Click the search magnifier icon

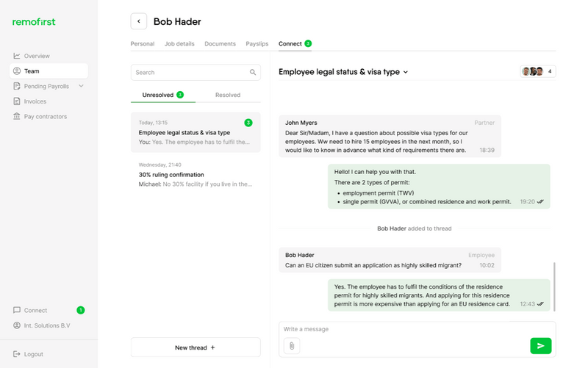coord(253,73)
